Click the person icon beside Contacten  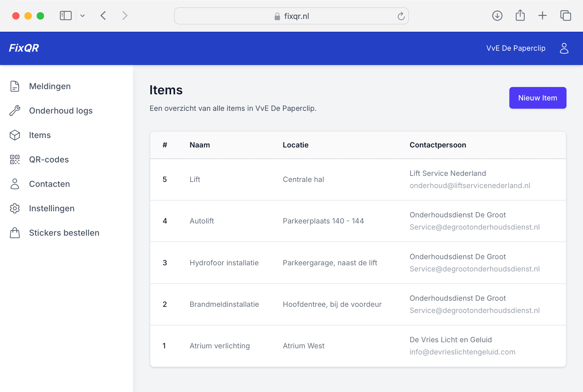[x=15, y=184]
